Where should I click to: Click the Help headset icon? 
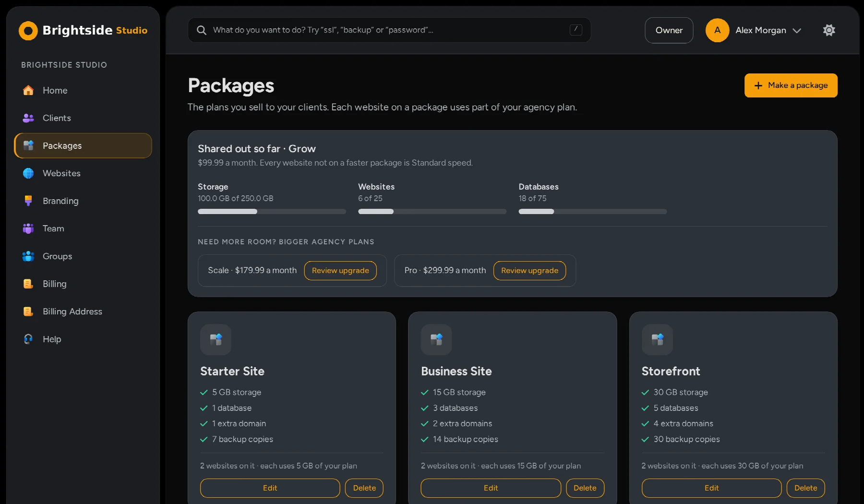[x=28, y=339]
